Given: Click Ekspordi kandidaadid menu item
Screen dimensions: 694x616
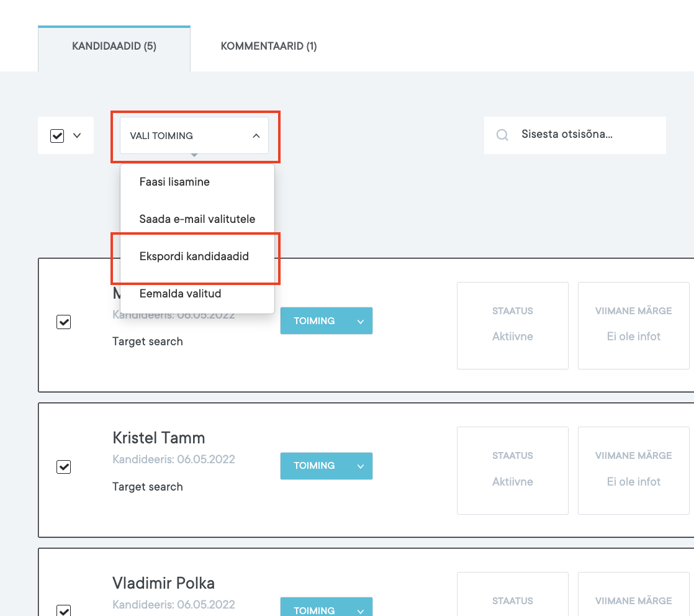Looking at the screenshot, I should [x=194, y=256].
